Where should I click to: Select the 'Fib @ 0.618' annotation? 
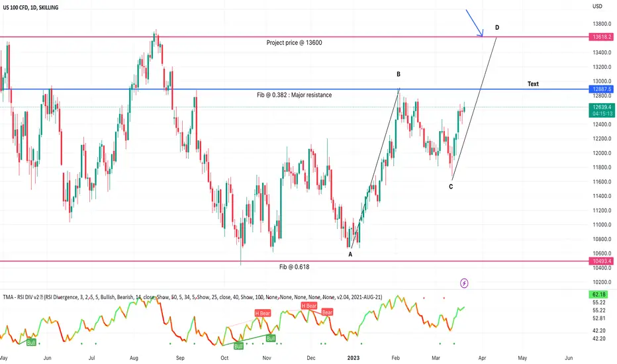pos(295,267)
